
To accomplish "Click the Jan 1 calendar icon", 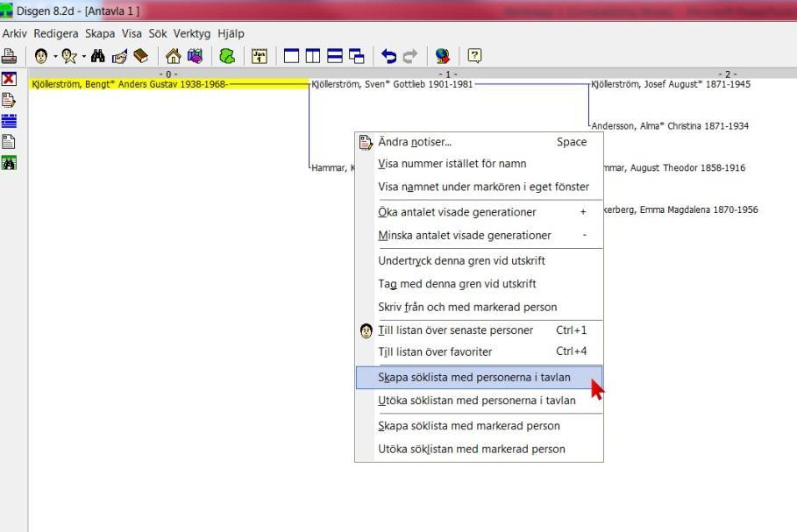I will 260,56.
